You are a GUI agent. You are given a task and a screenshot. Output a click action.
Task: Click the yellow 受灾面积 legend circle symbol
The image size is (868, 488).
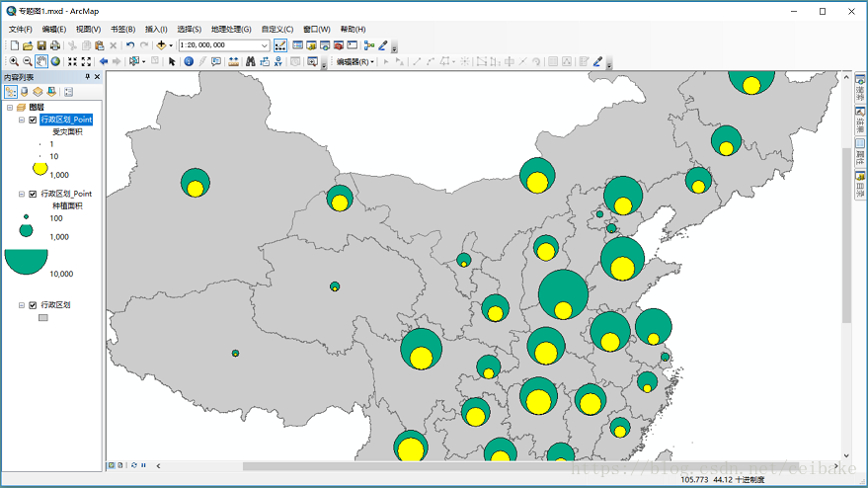39,168
